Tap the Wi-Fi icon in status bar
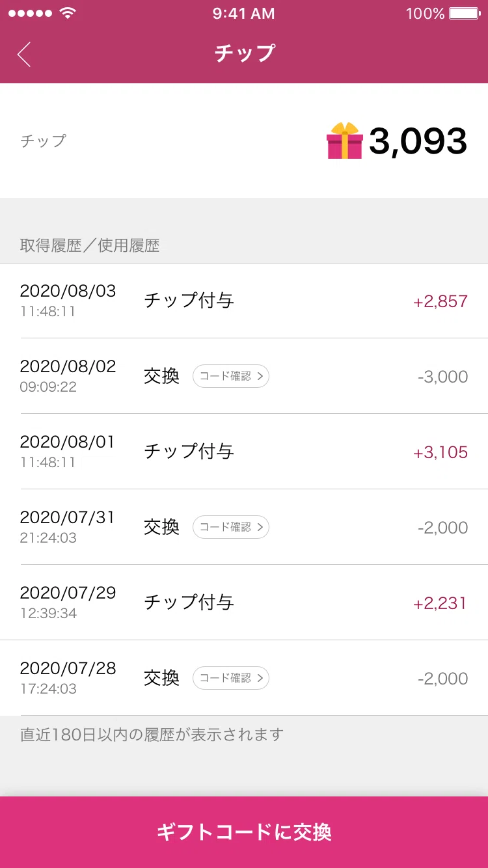 click(x=67, y=14)
